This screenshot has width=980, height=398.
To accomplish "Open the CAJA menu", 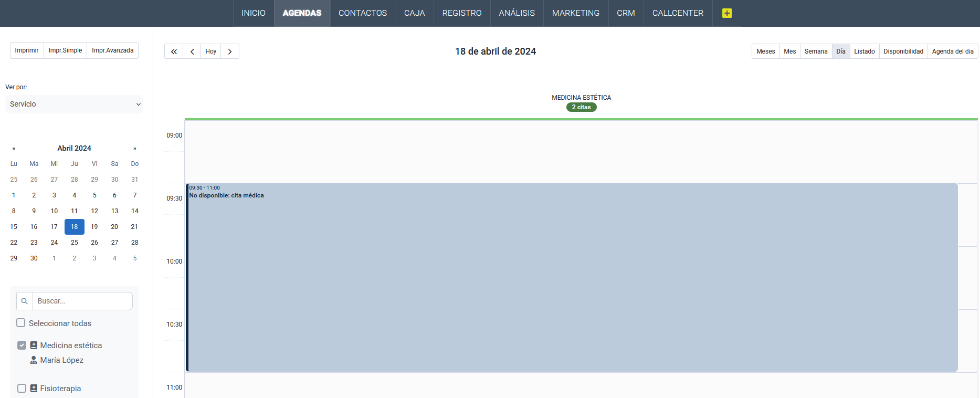I will tap(415, 13).
